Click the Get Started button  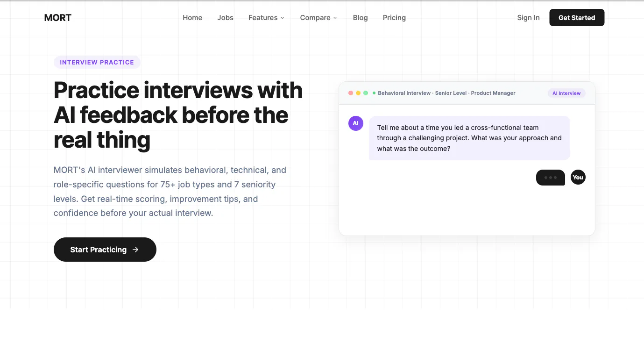(x=577, y=18)
